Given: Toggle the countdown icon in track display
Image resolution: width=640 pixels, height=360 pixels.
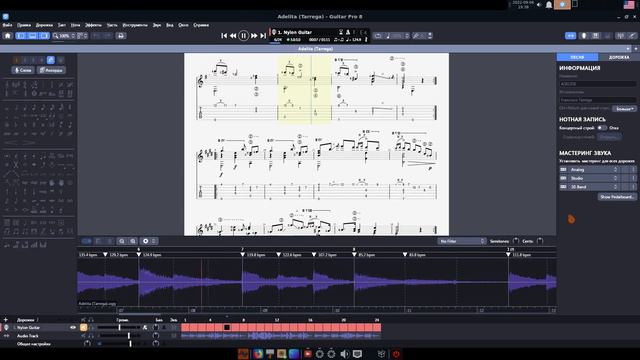Looking at the screenshot, I should (x=340, y=32).
